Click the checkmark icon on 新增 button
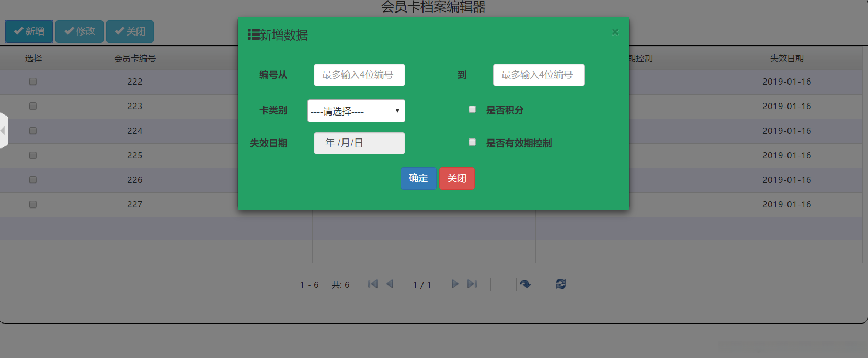868x358 pixels. tap(18, 31)
